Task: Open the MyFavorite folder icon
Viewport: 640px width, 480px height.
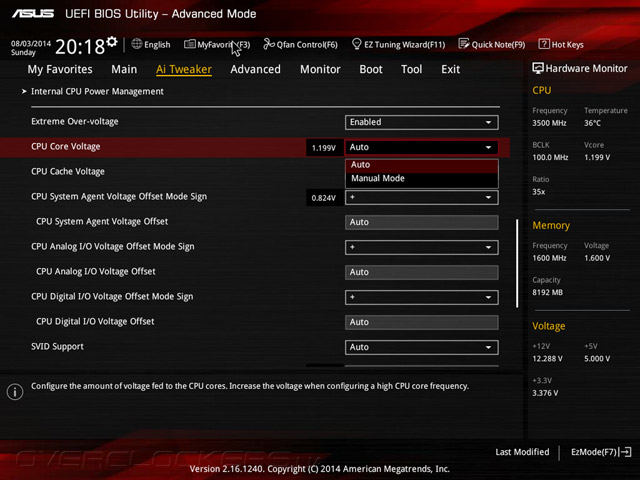Action: pyautogui.click(x=189, y=44)
